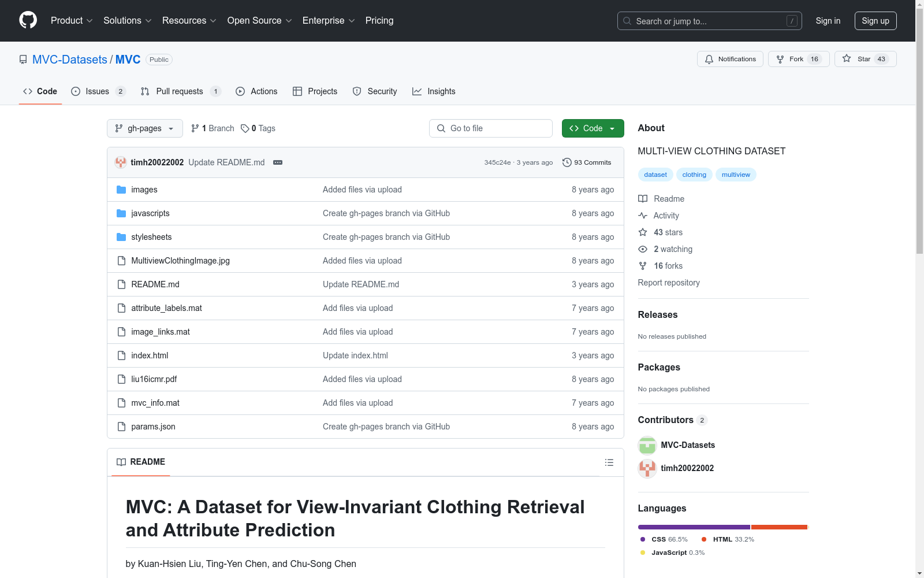This screenshot has height=578, width=924.
Task: Click the MultiviewClothingImage.jpg file icon
Action: (121, 261)
